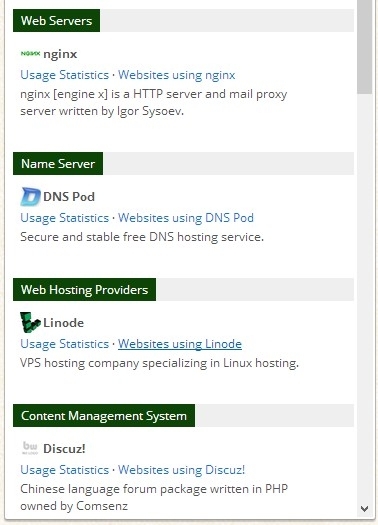Open Websites using DNS Pod link
378x525 pixels.
pos(186,218)
